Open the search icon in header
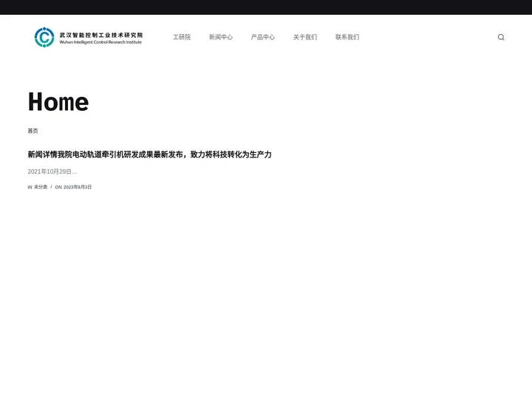 pos(501,38)
